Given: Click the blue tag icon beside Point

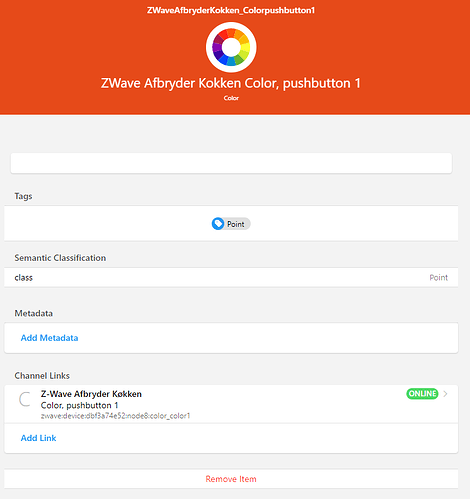Looking at the screenshot, I should tap(218, 224).
